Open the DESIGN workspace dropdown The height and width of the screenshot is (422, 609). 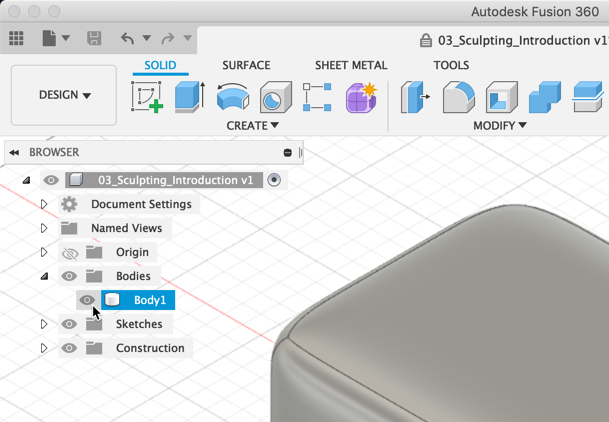point(64,95)
